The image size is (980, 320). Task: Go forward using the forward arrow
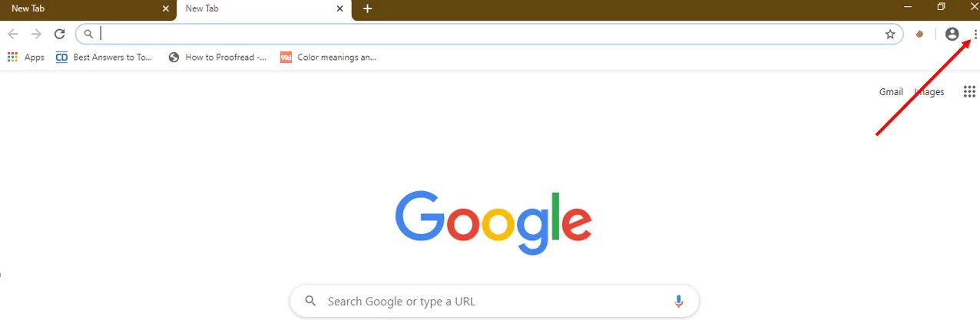tap(36, 34)
